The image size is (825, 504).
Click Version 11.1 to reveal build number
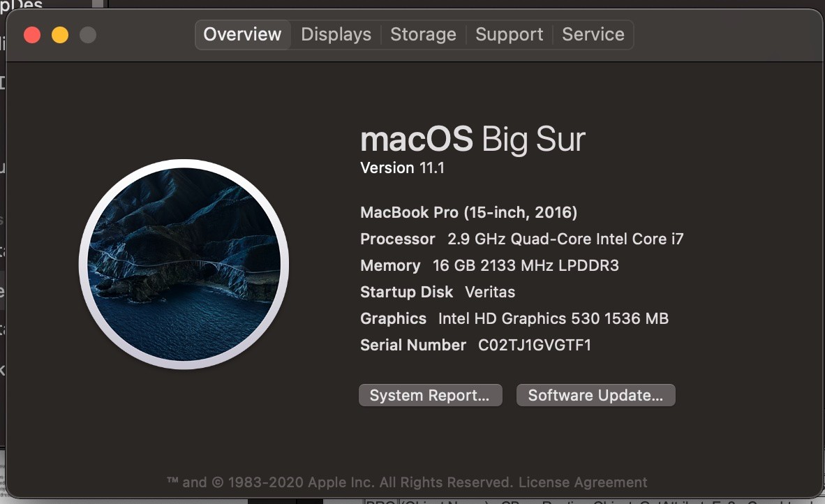pos(402,168)
